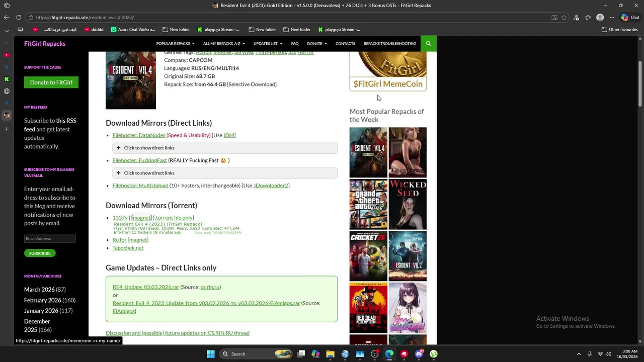Open Filehoster: DataNodes link
The width and height of the screenshot is (644, 362).
[139, 135]
